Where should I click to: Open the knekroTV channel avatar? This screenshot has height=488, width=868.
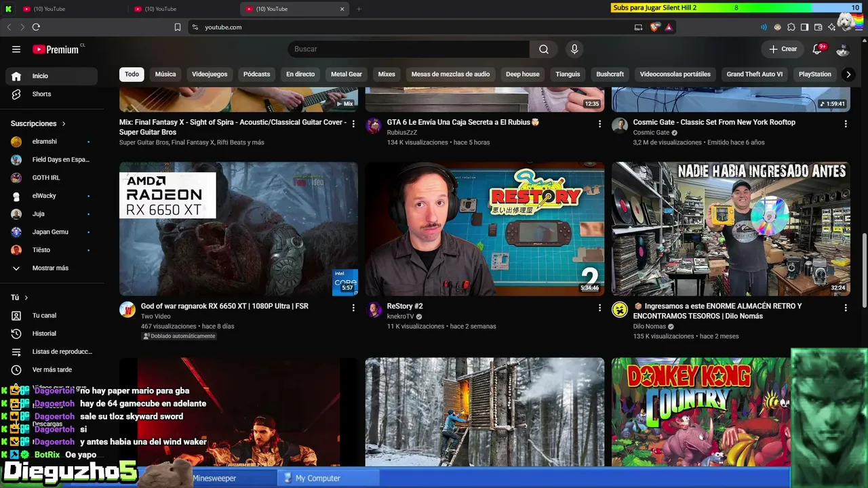coord(374,310)
